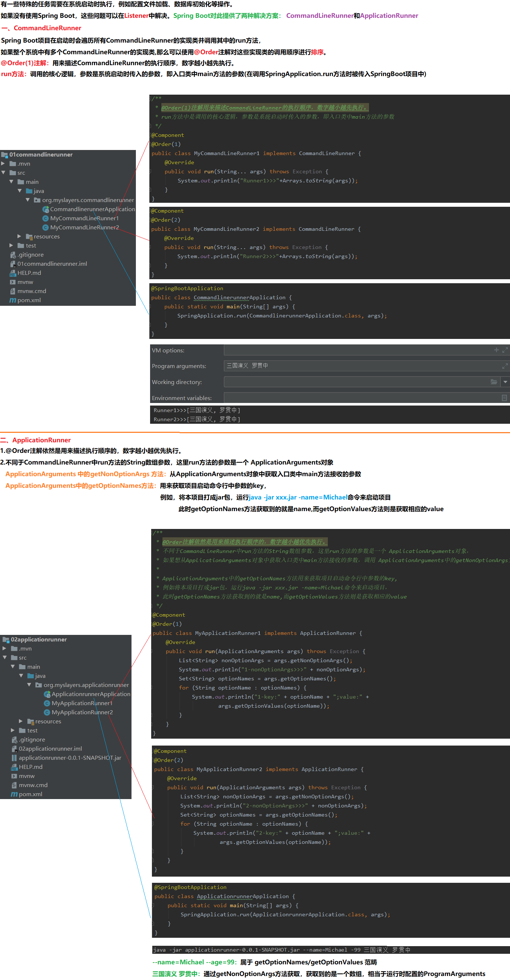The image size is (510, 980).
Task: Expand the .mvn folder in 01commandlinerunner
Action: 3,163
